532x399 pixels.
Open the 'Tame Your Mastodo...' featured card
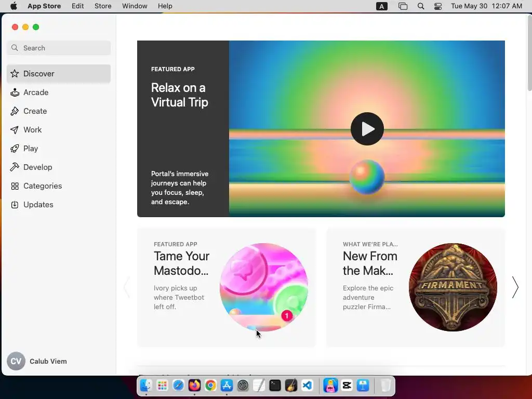pyautogui.click(x=227, y=288)
